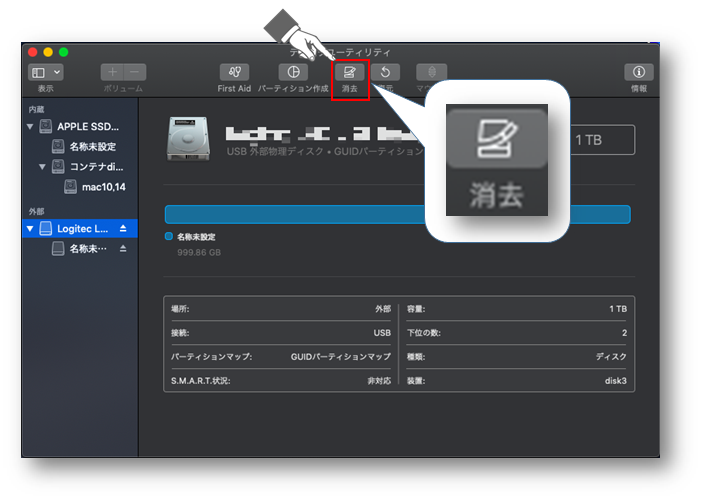Click the blue 名称未設定 legend swatch
The image size is (702, 500).
[169, 236]
